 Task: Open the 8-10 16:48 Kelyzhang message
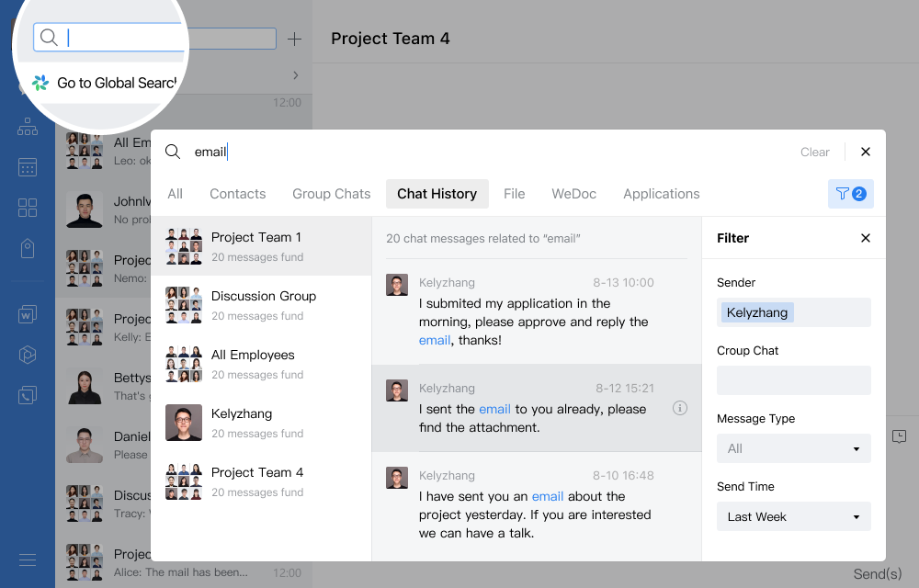pos(537,504)
